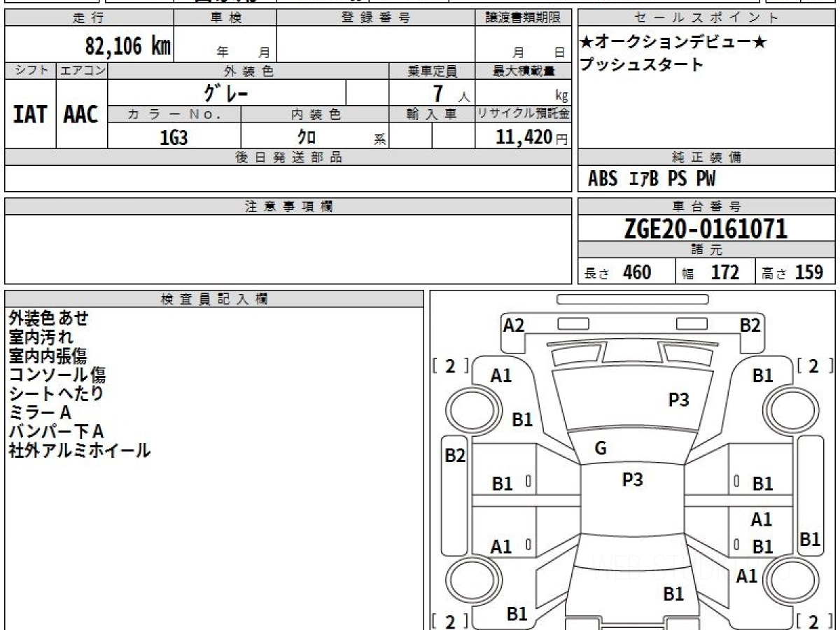Viewport: 840px width, 630px height.
Task: Click the inspector note 室内内張傷
Action: [x=48, y=356]
